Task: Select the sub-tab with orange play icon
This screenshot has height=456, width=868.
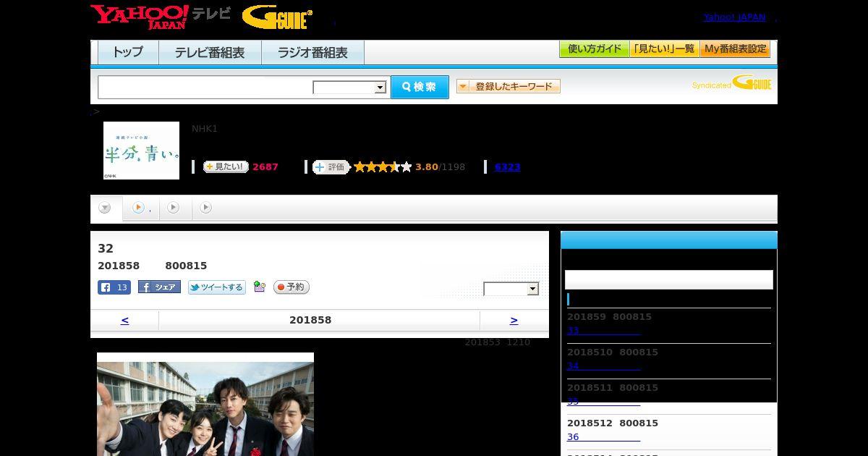Action: click(141, 208)
